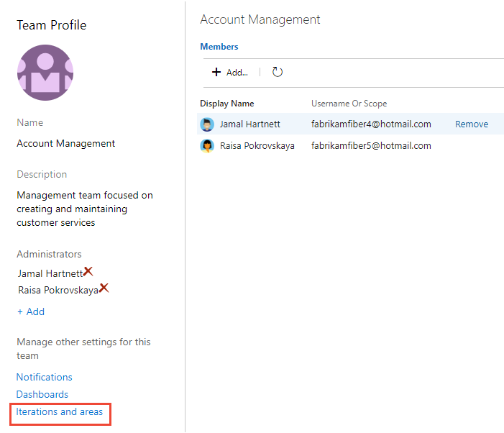Click the Account Management page heading
The width and height of the screenshot is (504, 433).
(260, 19)
